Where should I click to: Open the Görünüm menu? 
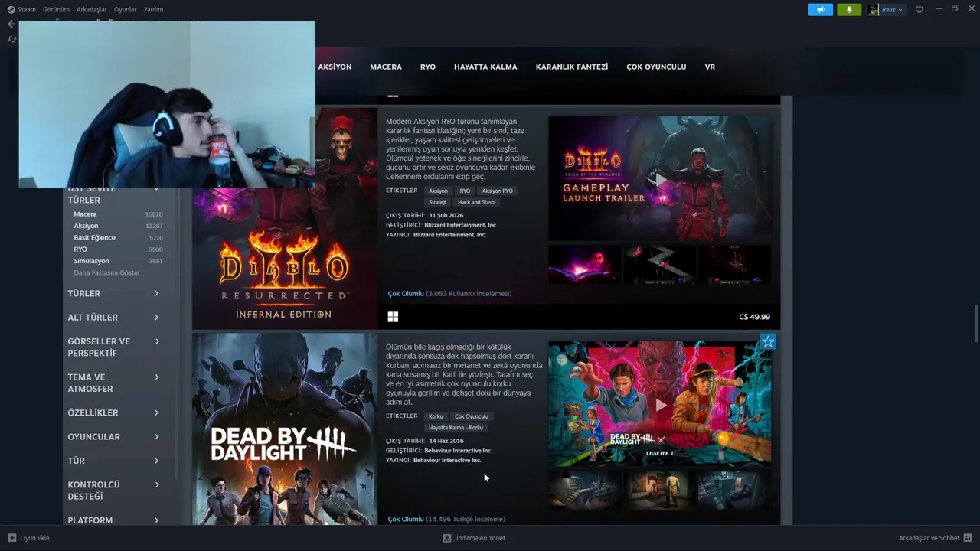point(56,9)
